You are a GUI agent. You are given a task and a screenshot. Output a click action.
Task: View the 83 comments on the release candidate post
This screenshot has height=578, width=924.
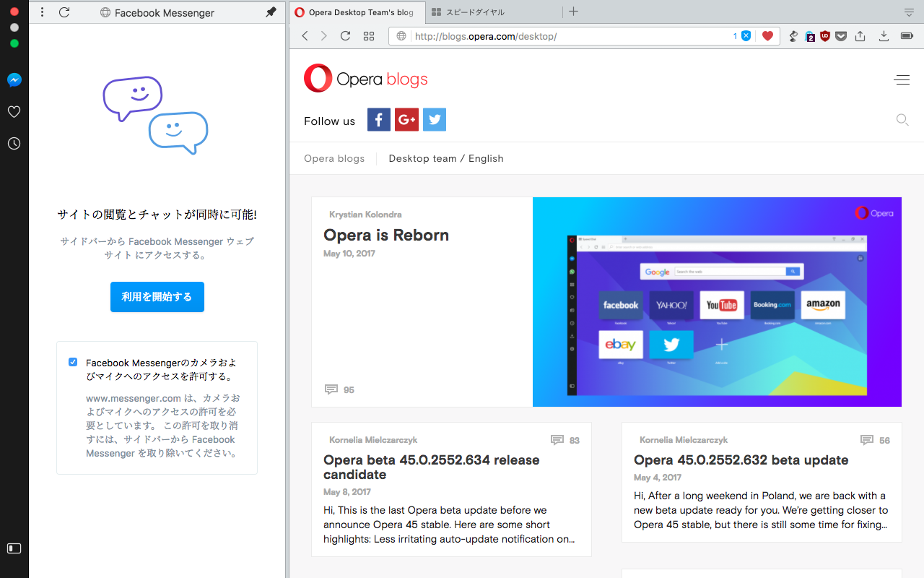(565, 440)
